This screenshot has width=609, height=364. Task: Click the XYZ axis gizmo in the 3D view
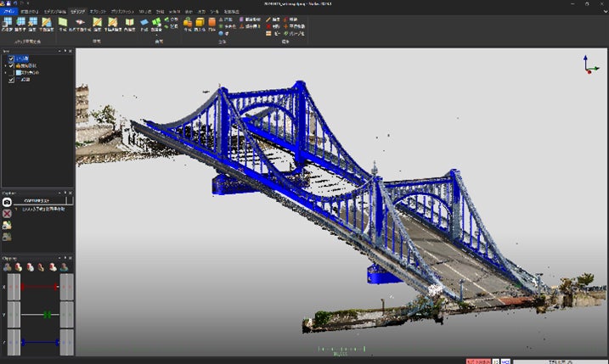click(589, 64)
